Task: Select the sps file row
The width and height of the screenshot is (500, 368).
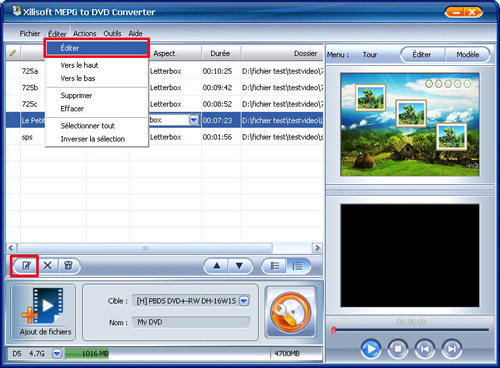Action: [165, 137]
